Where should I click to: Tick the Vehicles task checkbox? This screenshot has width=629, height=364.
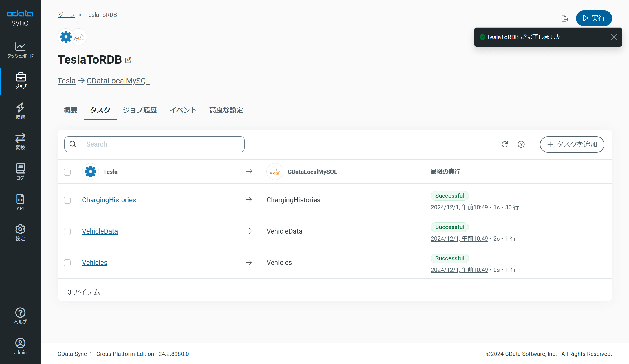67,263
